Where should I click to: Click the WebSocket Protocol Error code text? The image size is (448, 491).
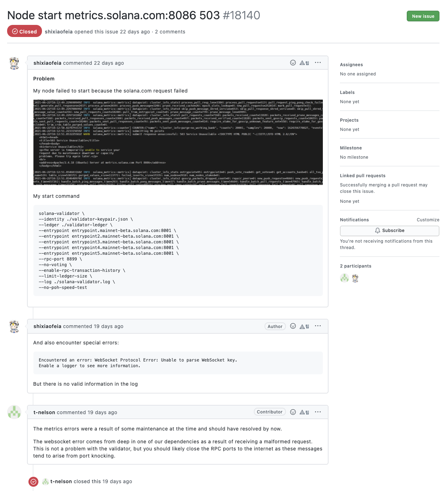point(138,360)
